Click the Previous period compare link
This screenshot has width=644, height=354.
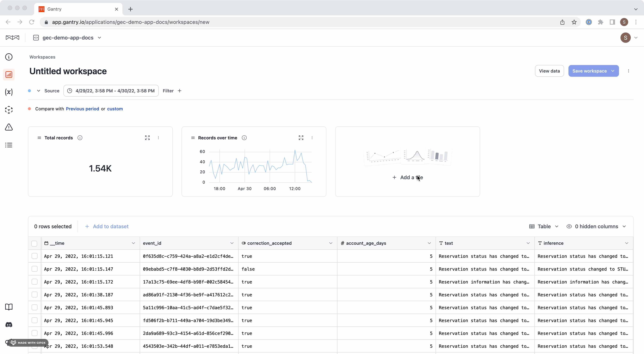pyautogui.click(x=82, y=109)
